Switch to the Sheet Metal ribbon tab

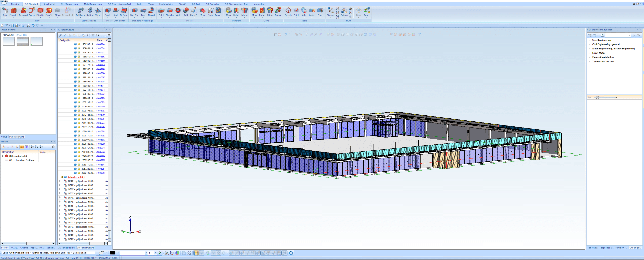click(x=49, y=4)
